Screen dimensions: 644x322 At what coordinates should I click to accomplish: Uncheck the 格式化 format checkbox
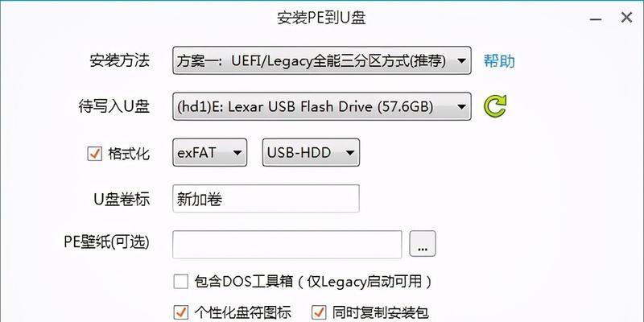tap(95, 154)
